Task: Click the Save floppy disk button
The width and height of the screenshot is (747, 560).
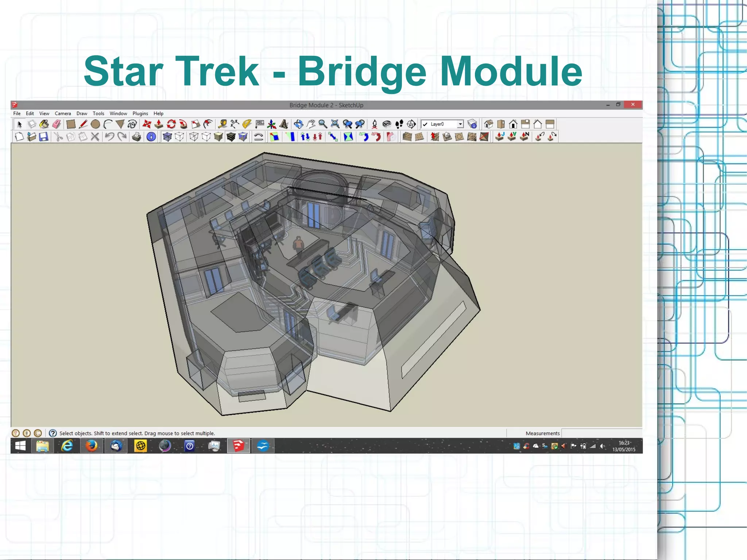Action: (44, 137)
